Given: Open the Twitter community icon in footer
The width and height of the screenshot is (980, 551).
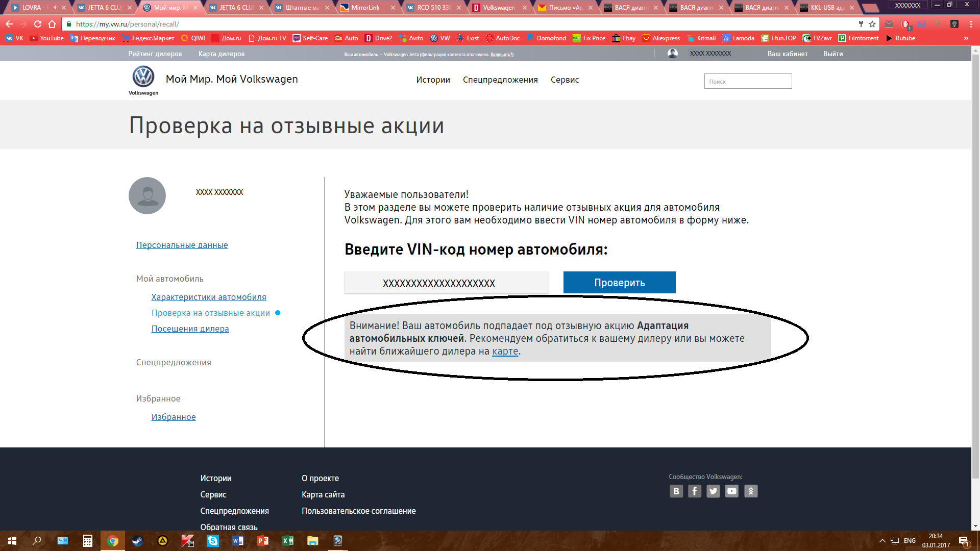Looking at the screenshot, I should click(x=713, y=491).
